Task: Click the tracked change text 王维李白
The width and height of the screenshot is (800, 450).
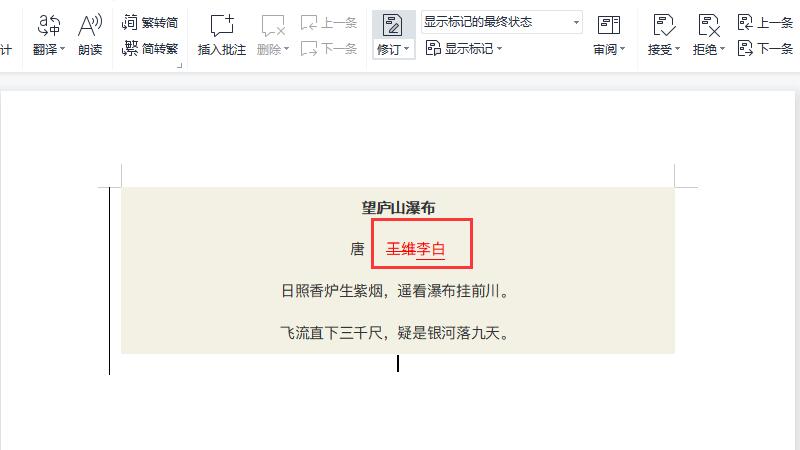Action: (416, 249)
